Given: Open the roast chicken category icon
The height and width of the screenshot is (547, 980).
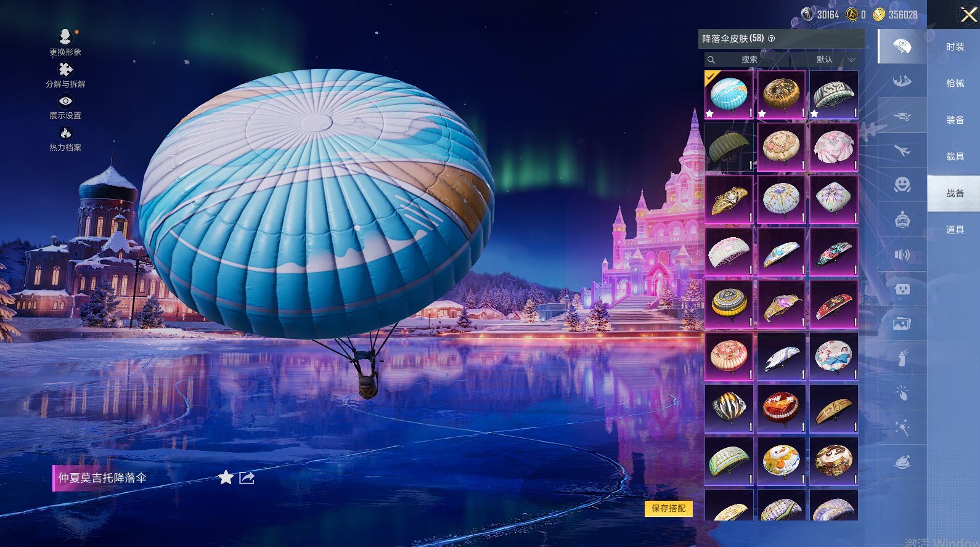Looking at the screenshot, I should click(902, 462).
